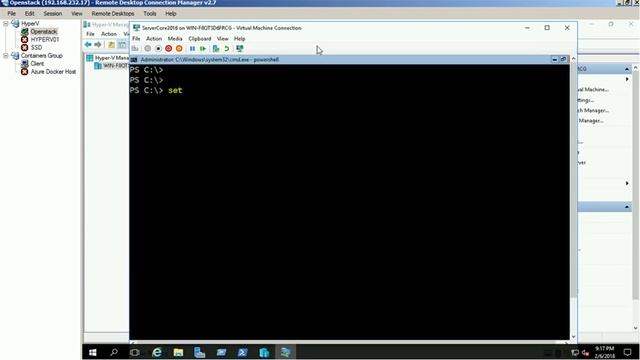Click the orange Save state icon

(179, 49)
